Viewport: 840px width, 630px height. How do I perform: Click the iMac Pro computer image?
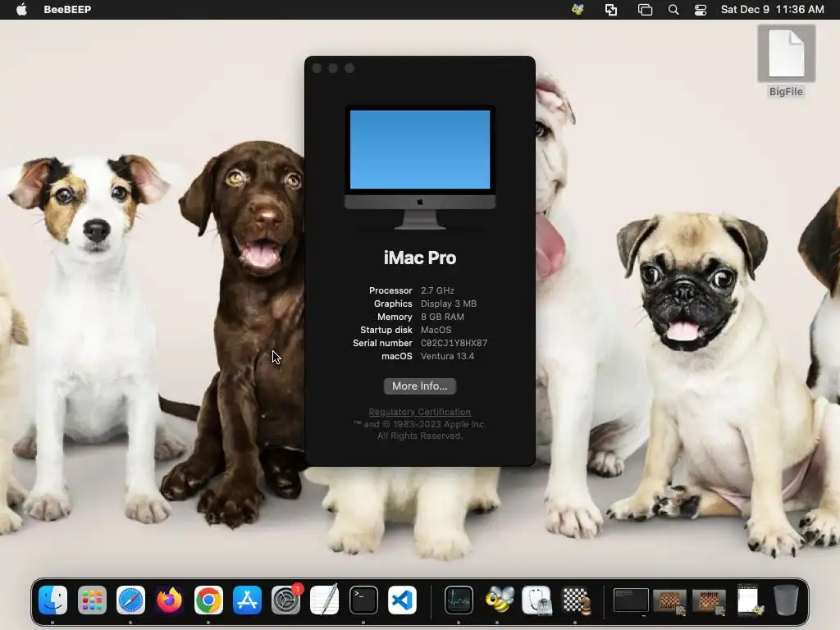[x=419, y=167]
